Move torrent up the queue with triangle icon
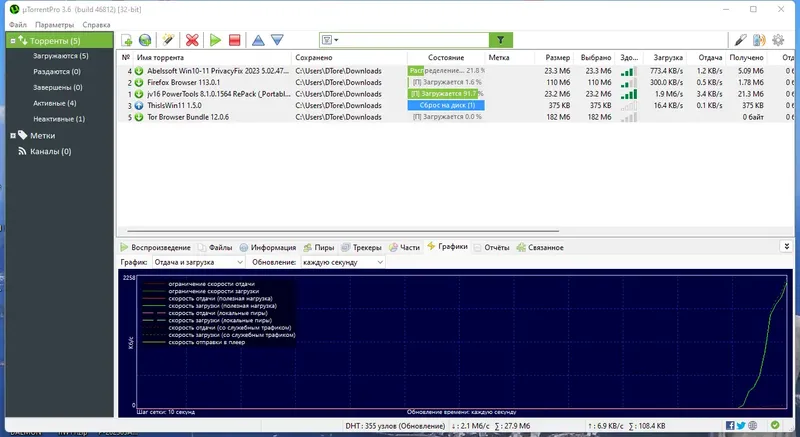Viewport: 800px width, 437px height. (258, 40)
